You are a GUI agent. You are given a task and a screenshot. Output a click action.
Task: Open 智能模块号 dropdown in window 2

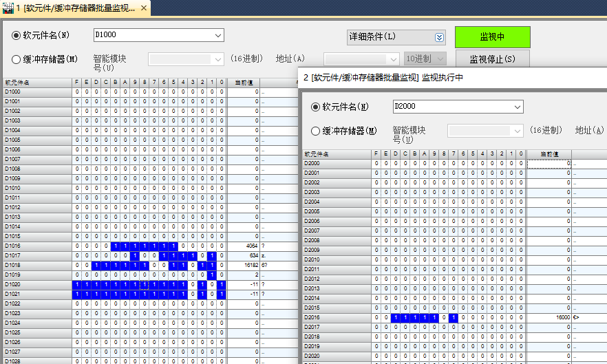pyautogui.click(x=518, y=131)
